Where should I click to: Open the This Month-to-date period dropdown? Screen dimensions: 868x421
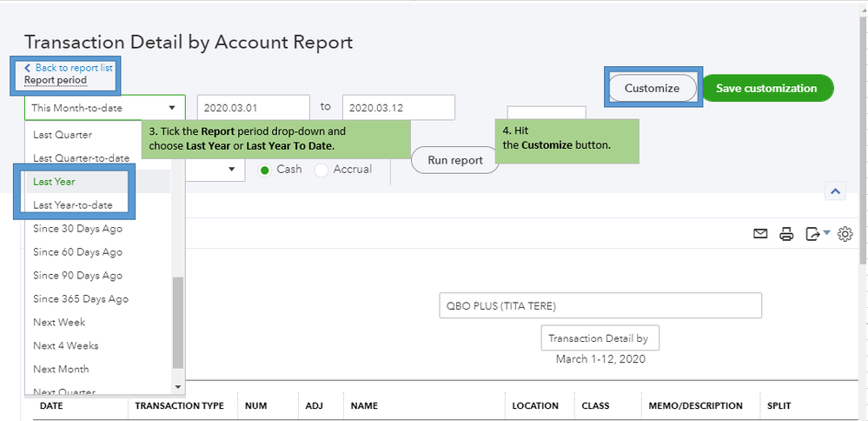(104, 108)
